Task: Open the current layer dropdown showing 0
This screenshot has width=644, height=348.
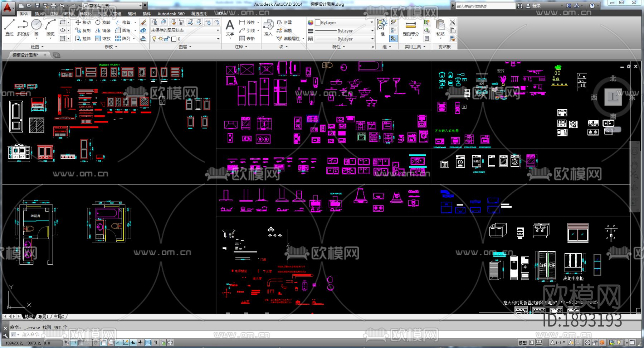Action: tap(185, 39)
